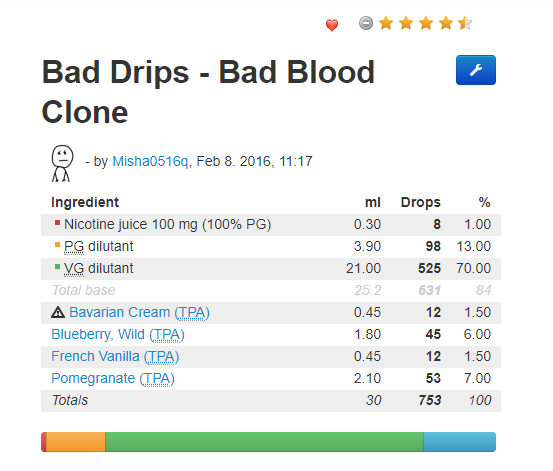Open the Pomegranate (TPA) flavor link
553x471 pixels.
point(113,379)
